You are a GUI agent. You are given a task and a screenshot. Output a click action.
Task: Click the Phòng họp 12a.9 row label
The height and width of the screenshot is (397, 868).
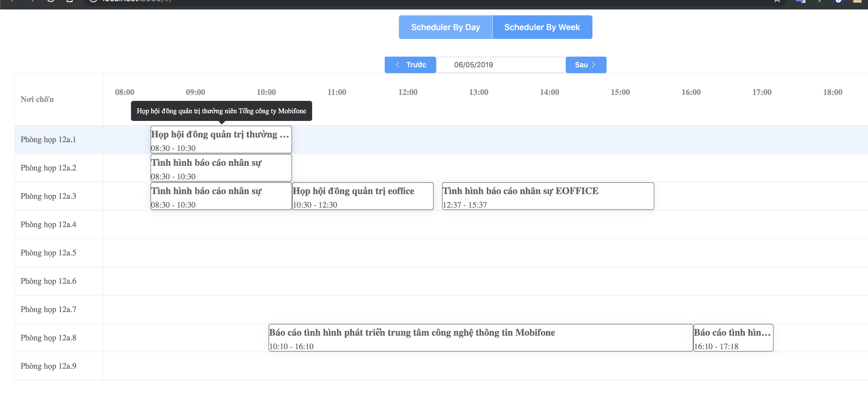[48, 366]
